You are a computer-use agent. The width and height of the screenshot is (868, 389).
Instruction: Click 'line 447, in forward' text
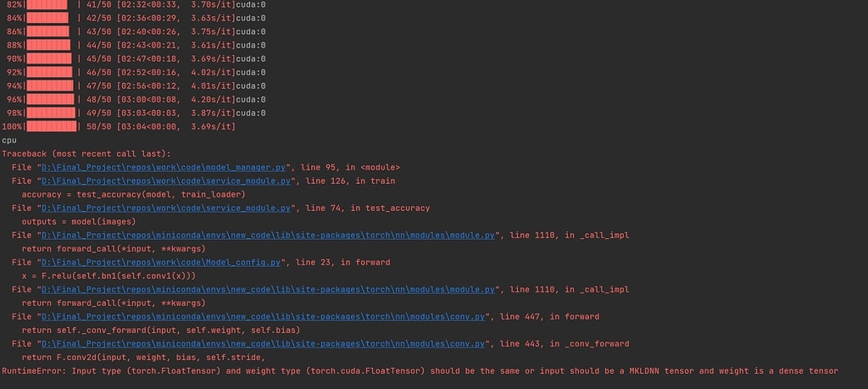pos(549,316)
